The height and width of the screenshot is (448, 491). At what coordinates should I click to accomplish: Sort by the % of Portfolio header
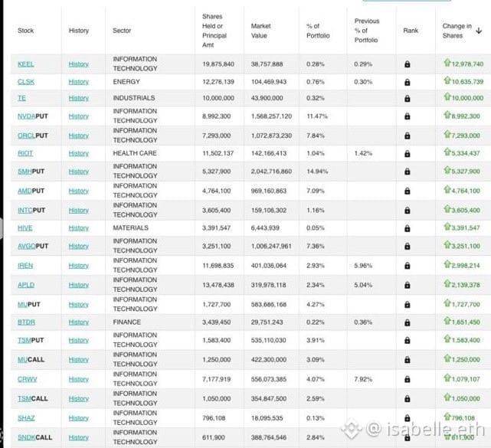(318, 31)
